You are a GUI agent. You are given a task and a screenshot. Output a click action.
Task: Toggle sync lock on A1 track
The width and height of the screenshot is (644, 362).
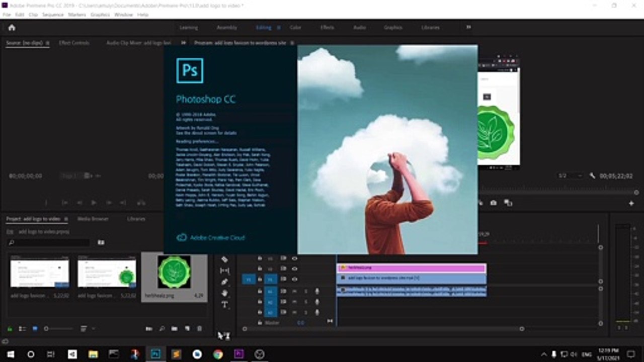[x=283, y=291]
